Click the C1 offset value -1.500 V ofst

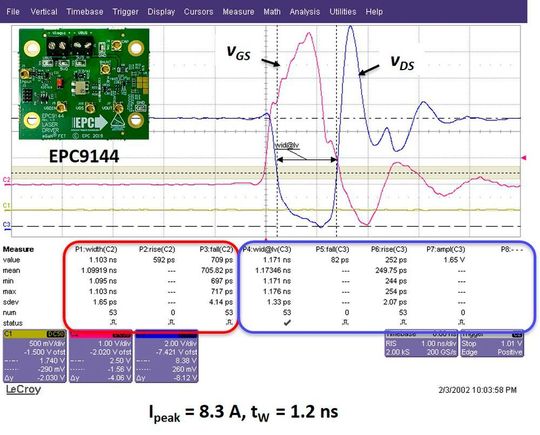44,352
